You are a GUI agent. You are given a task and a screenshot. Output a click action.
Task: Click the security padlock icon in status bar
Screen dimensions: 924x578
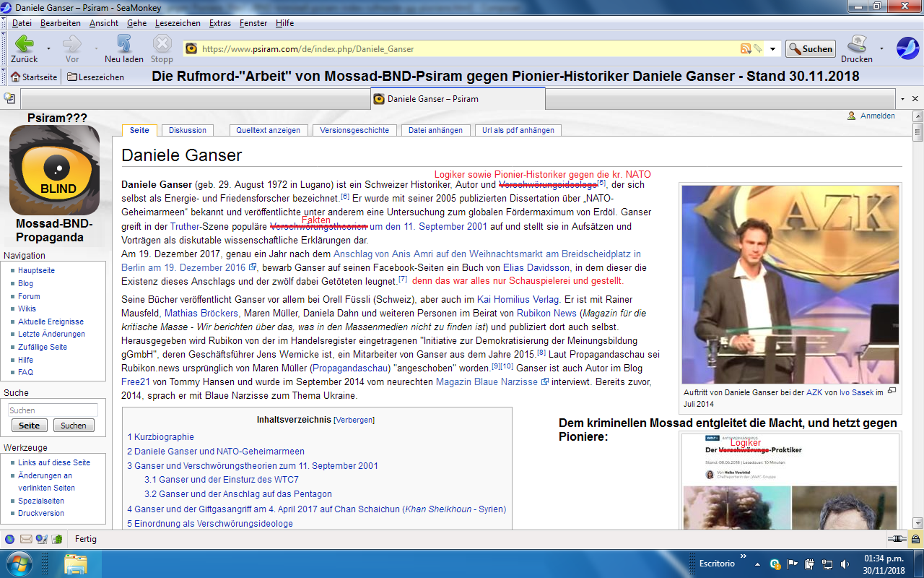915,539
